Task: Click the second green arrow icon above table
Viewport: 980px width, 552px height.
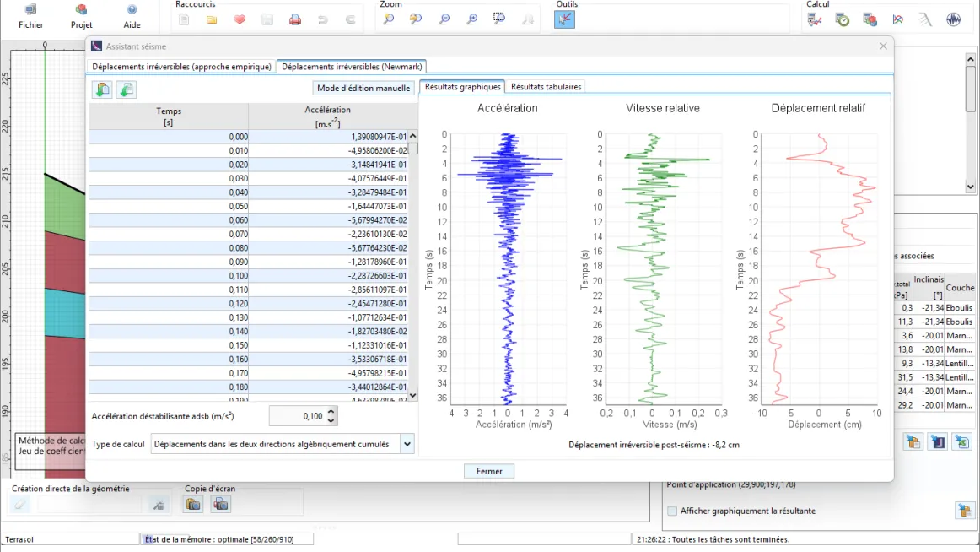Action: pos(126,89)
